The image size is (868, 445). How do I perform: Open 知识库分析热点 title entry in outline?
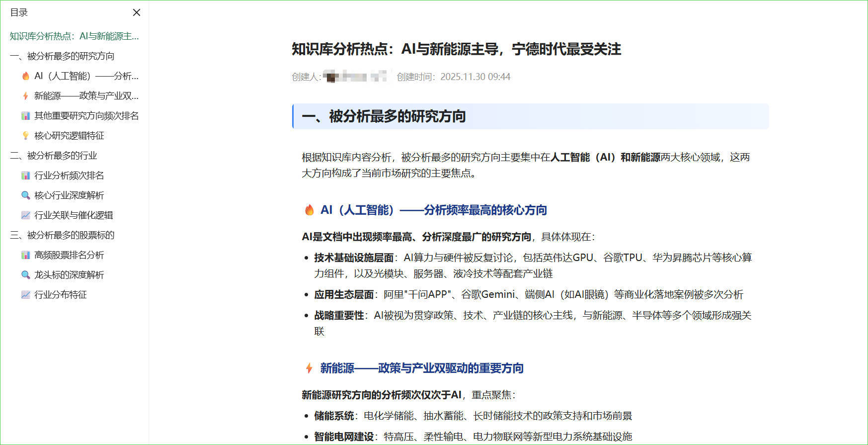[x=75, y=36]
